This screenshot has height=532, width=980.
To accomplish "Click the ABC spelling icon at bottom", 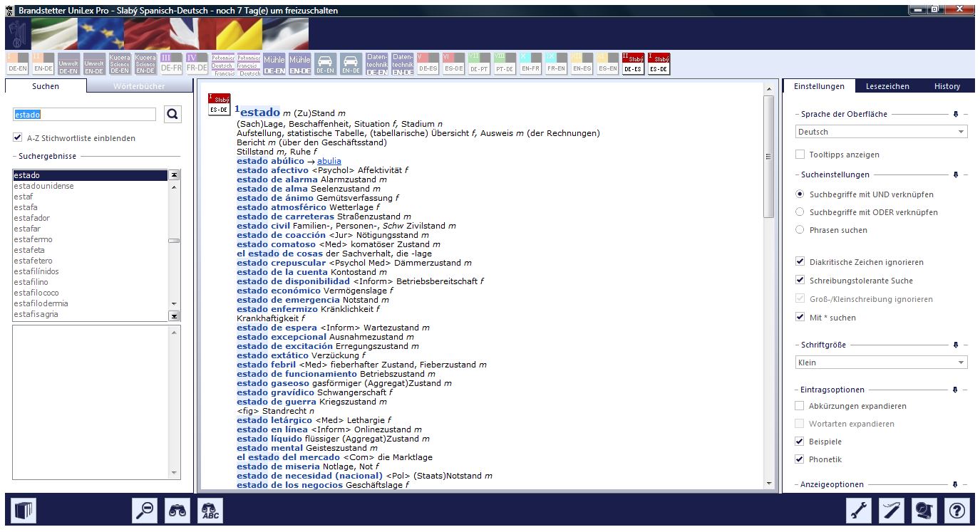I will [210, 510].
